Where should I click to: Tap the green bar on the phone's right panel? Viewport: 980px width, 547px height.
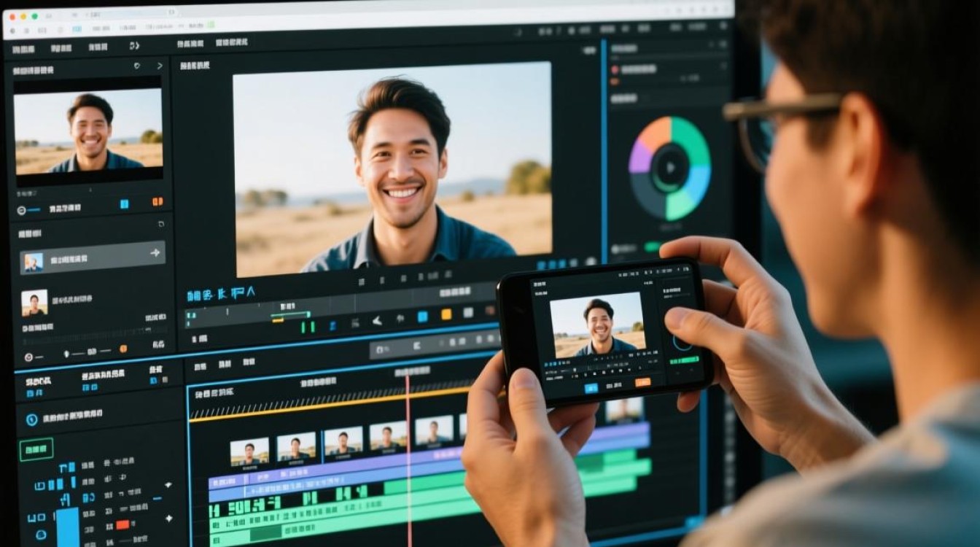[684, 360]
